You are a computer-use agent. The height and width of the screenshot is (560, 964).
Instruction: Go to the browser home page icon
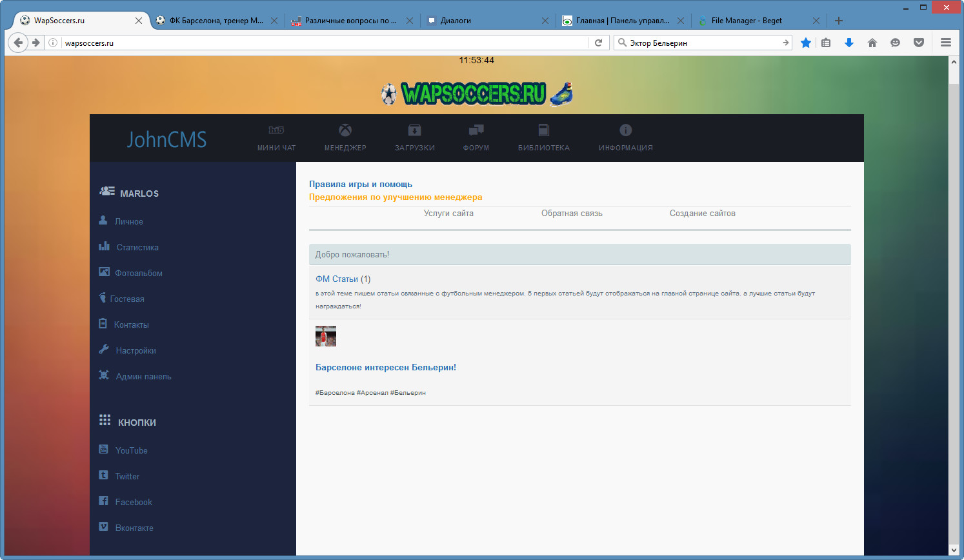pyautogui.click(x=872, y=43)
